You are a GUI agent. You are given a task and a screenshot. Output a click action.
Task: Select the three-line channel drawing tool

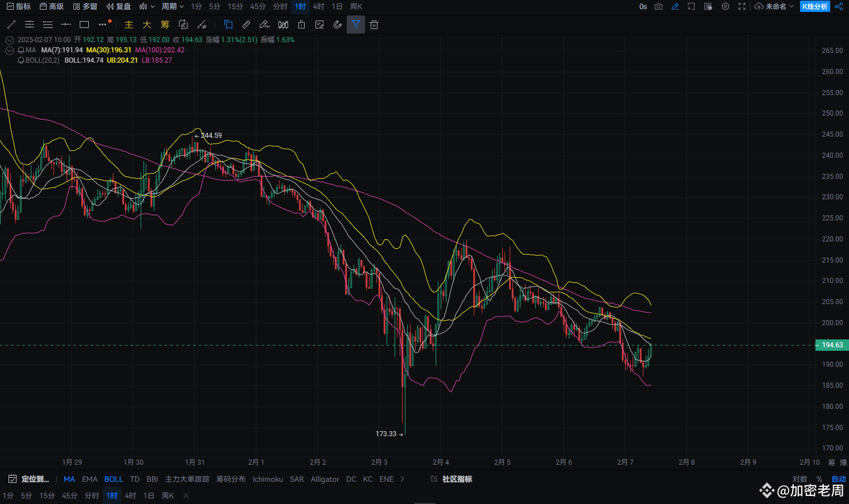48,24
